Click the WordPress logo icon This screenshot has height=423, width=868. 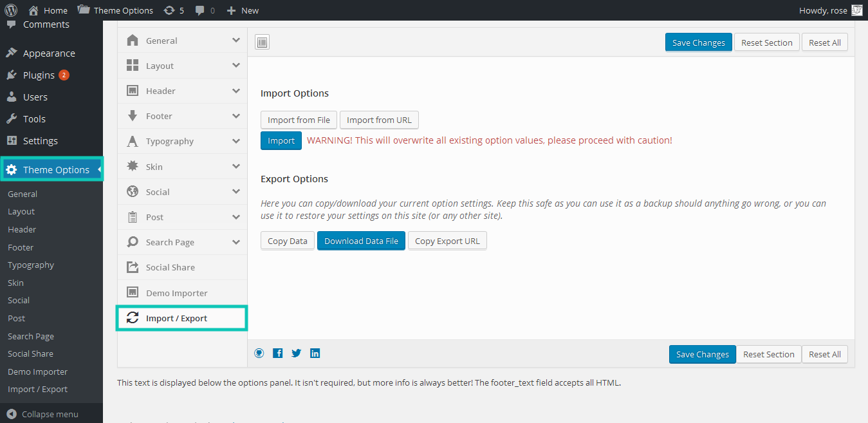(x=10, y=10)
